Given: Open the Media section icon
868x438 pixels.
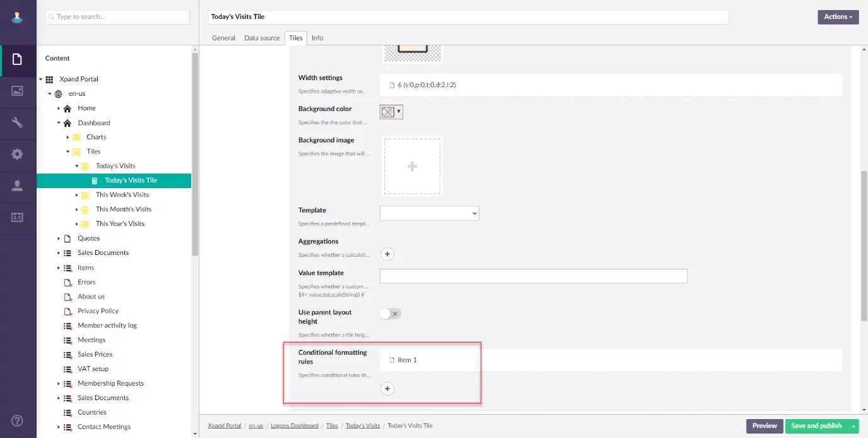Looking at the screenshot, I should (18, 91).
